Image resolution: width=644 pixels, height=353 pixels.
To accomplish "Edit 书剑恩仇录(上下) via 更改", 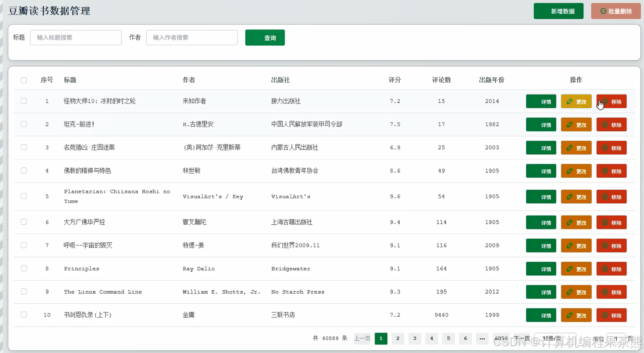I will (576, 315).
